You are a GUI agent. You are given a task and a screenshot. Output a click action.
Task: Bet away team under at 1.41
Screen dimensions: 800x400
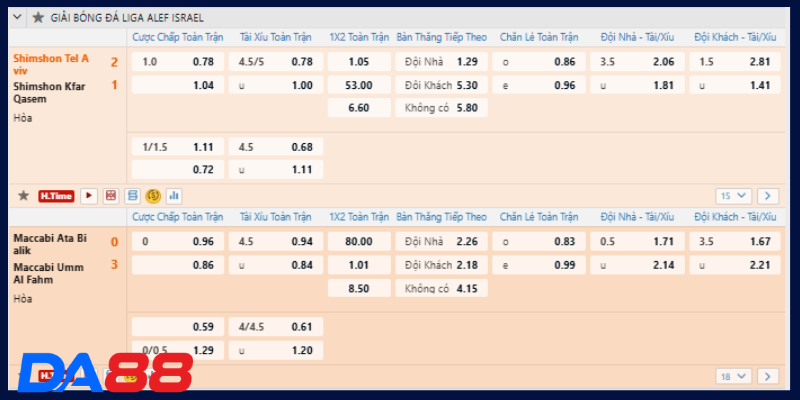pos(735,85)
